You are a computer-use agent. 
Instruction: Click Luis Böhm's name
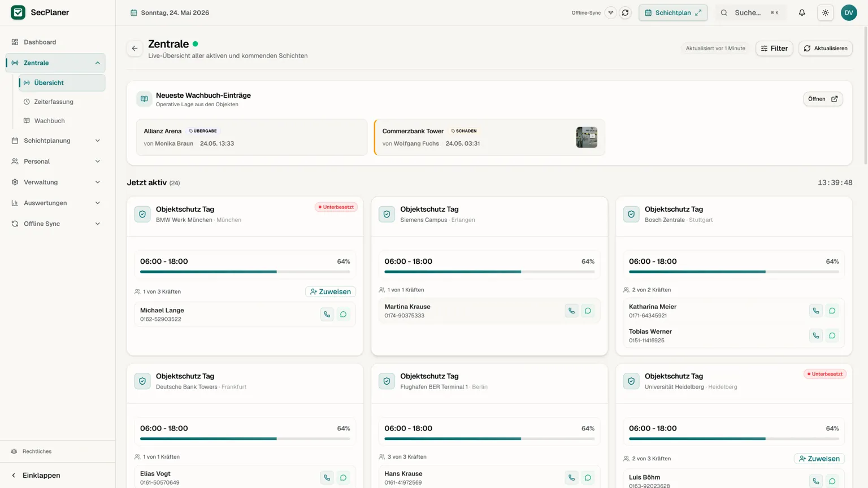tap(645, 477)
